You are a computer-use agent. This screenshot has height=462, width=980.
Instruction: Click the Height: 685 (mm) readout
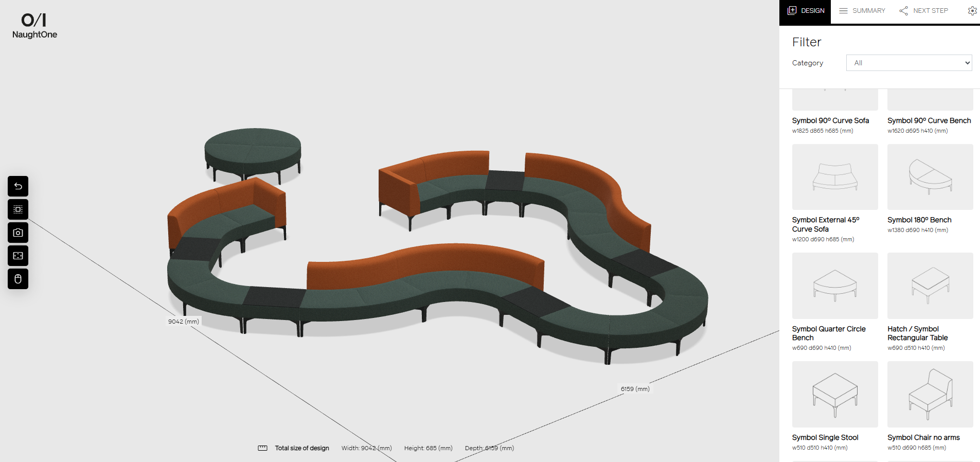428,448
